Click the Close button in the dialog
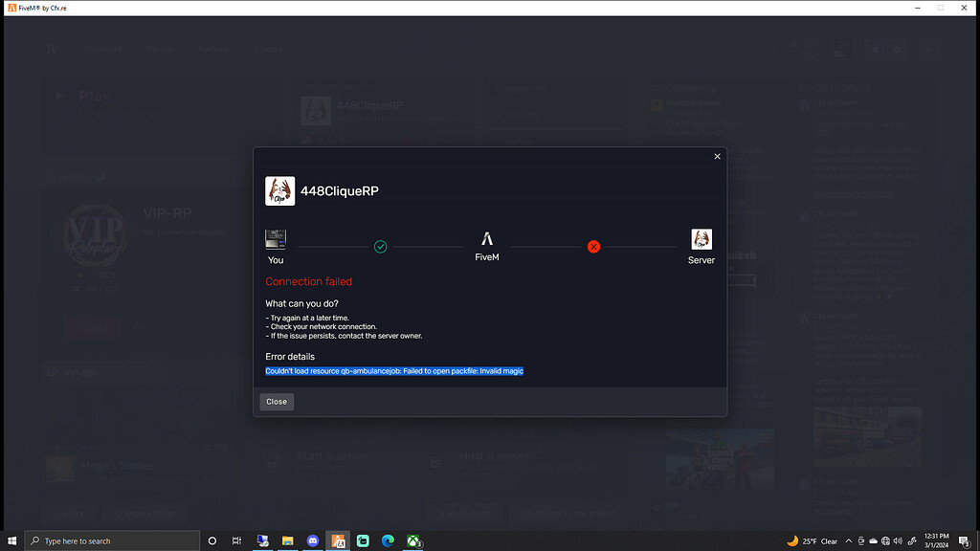 point(277,402)
